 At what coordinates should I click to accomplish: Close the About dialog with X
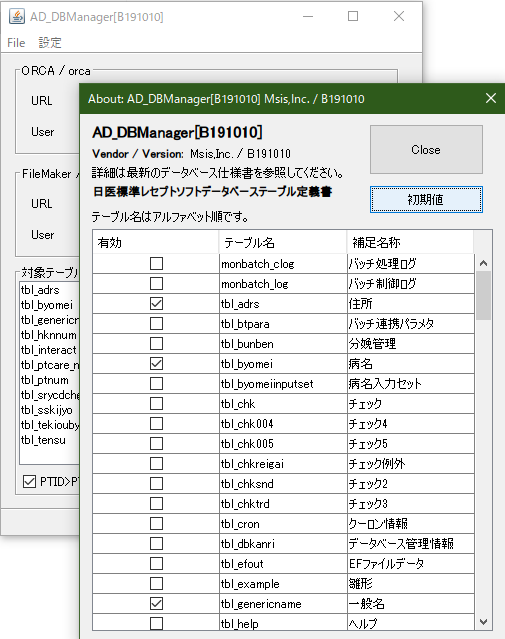tap(491, 98)
